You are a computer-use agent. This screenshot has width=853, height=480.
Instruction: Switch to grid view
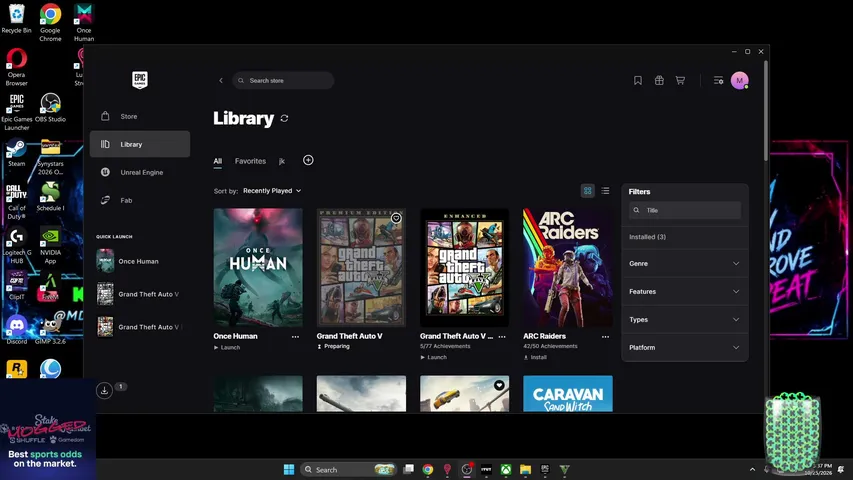tap(588, 190)
